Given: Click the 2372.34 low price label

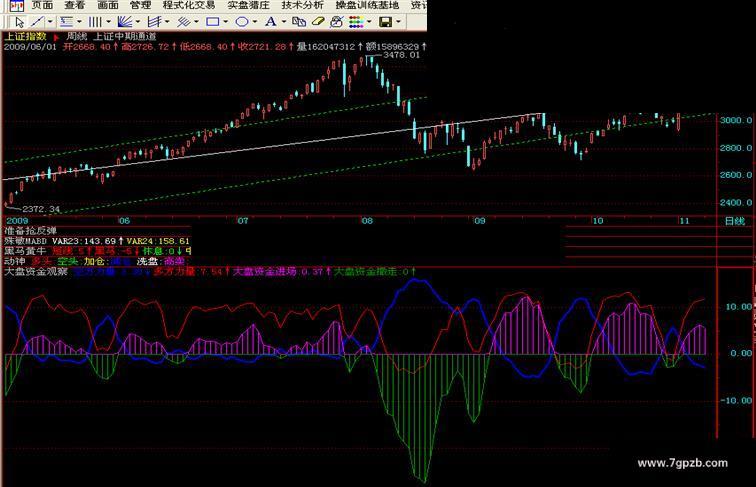Looking at the screenshot, I should [x=41, y=209].
